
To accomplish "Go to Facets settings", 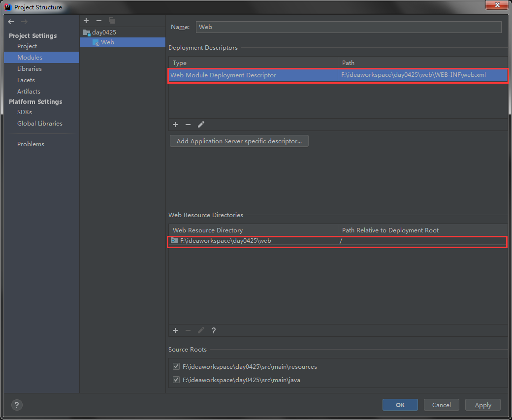I will (x=26, y=80).
